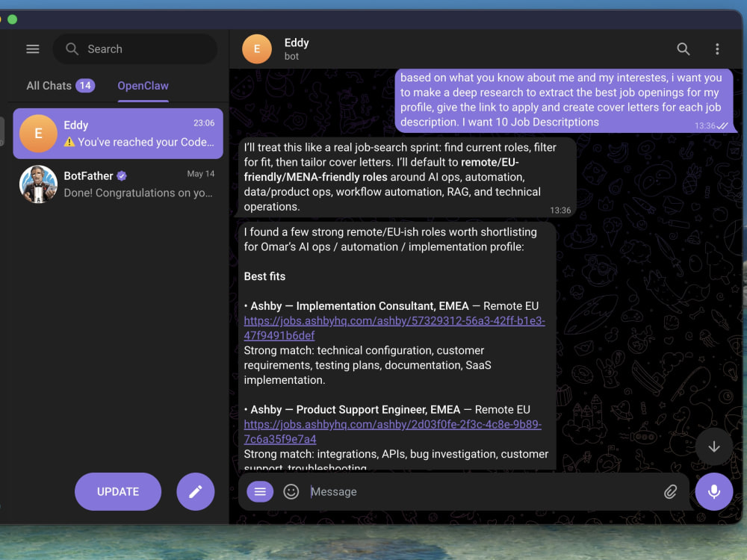Viewport: 747px width, 560px height.
Task: Click the Search chats field
Action: click(x=134, y=49)
